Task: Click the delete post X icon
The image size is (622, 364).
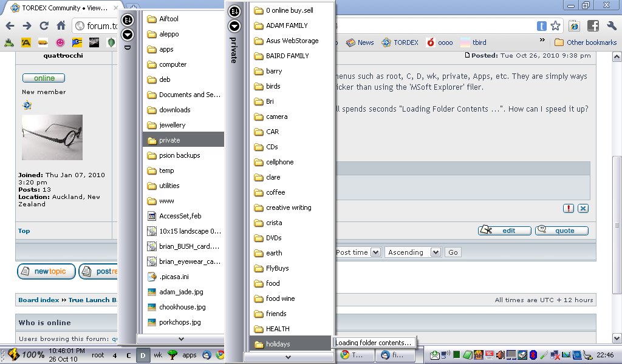Action: click(583, 209)
